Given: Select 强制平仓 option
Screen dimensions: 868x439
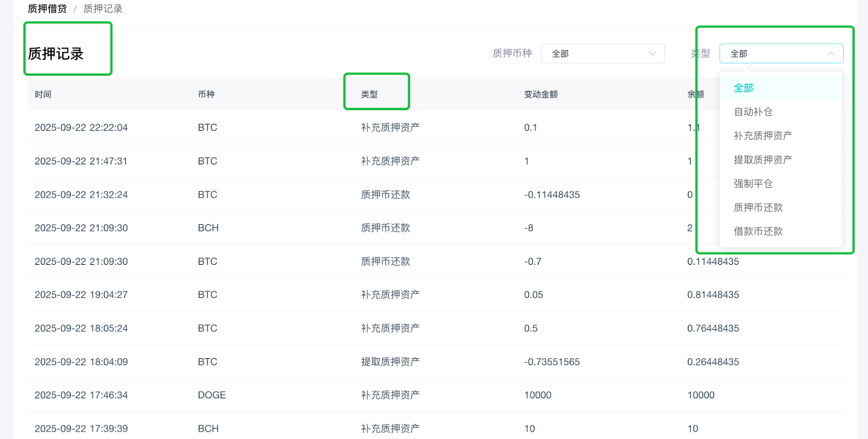Looking at the screenshot, I should click(781, 183).
